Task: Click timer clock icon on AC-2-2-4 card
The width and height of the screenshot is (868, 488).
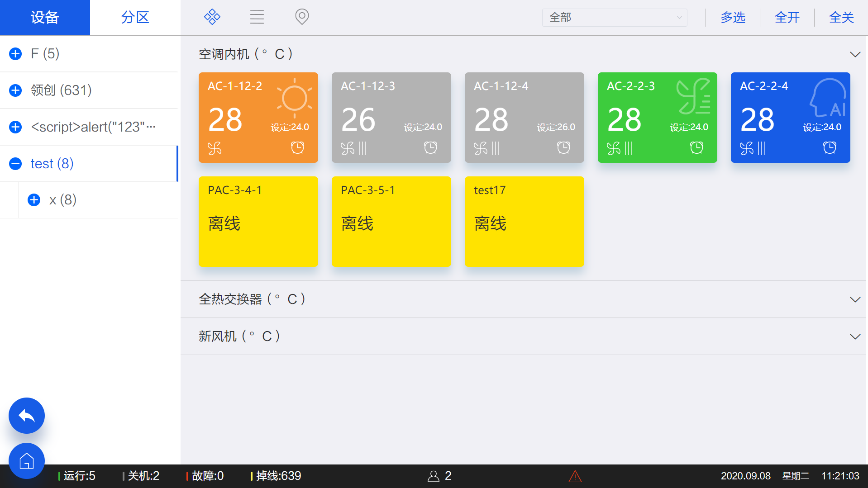Action: [830, 147]
